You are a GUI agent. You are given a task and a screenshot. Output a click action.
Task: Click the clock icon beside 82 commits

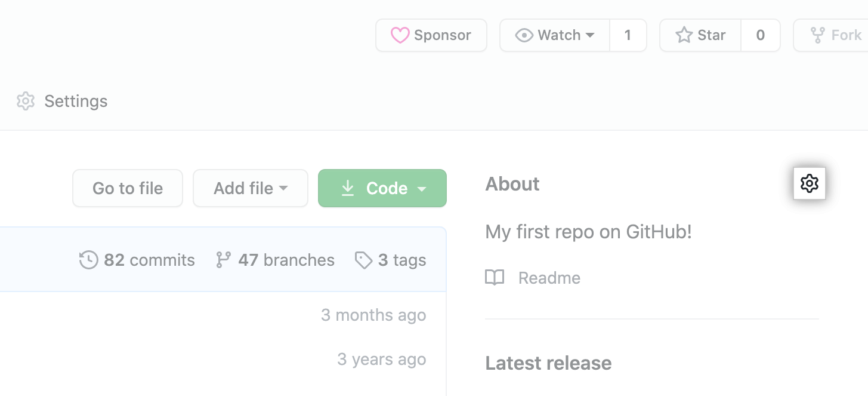pyautogui.click(x=88, y=260)
